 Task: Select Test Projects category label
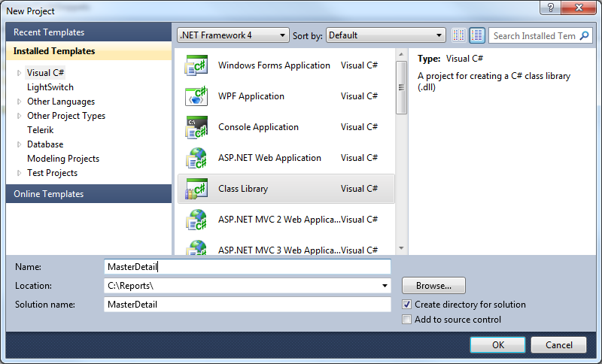pos(52,173)
